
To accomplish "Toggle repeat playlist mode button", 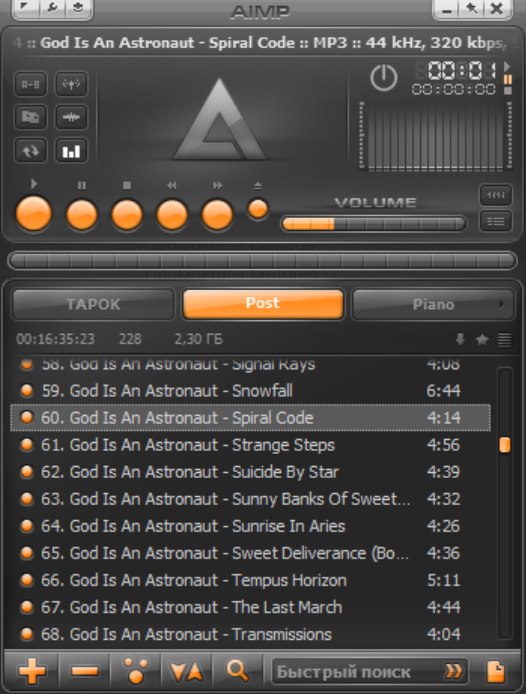I will tap(31, 151).
